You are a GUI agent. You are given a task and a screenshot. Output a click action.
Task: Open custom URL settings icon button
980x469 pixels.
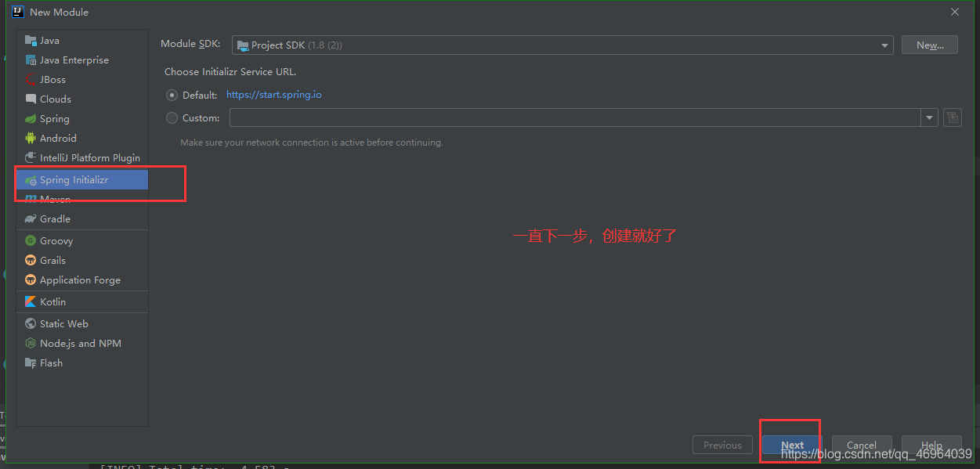pyautogui.click(x=952, y=117)
